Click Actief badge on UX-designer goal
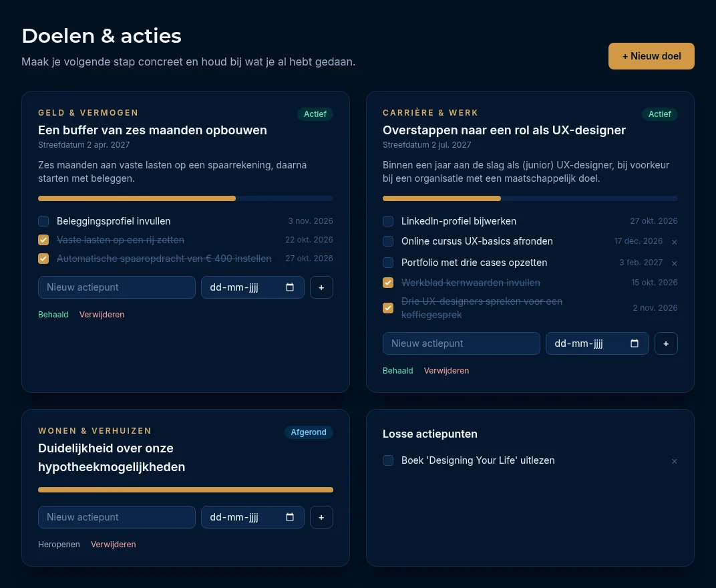Screen dimensions: 716x588 659,114
